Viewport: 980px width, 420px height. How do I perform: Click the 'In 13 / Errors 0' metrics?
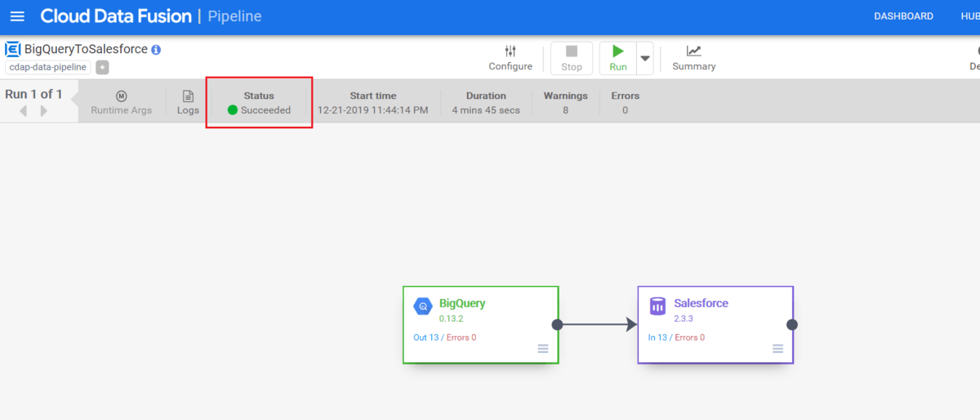676,337
